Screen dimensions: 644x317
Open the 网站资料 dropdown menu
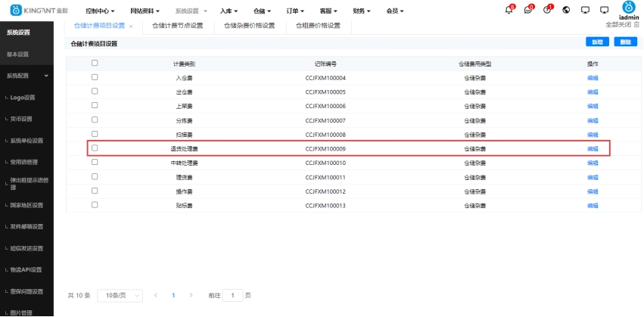(x=145, y=11)
